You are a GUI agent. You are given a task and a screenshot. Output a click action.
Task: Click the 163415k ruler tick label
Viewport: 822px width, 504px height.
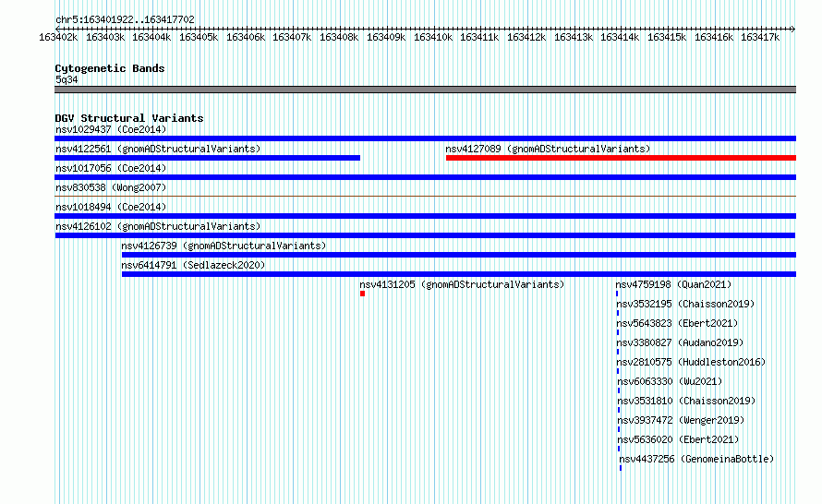click(667, 37)
